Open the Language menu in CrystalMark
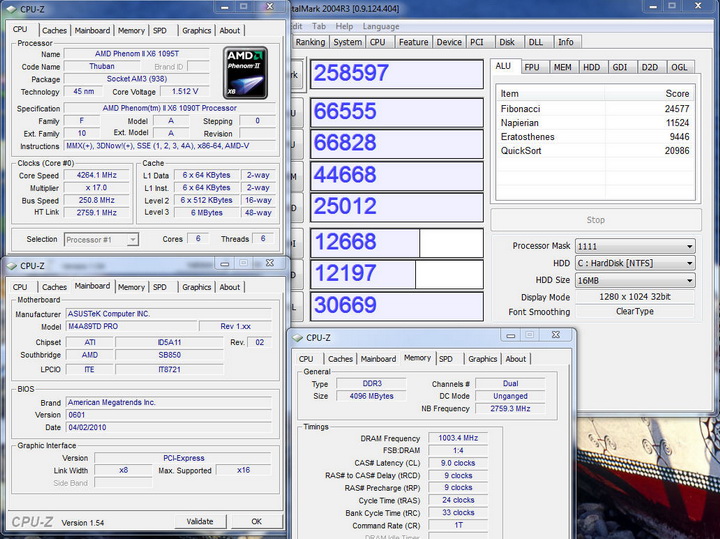This screenshot has width=720, height=539. 381,26
